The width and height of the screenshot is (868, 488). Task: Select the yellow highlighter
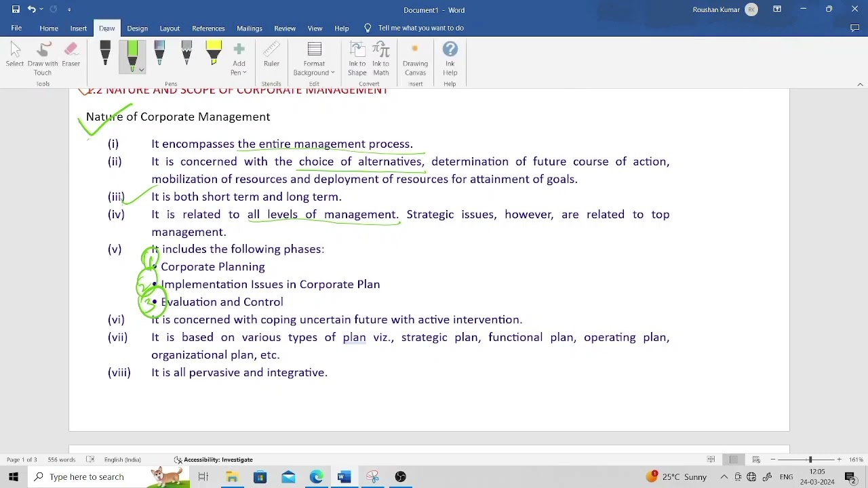click(x=214, y=54)
